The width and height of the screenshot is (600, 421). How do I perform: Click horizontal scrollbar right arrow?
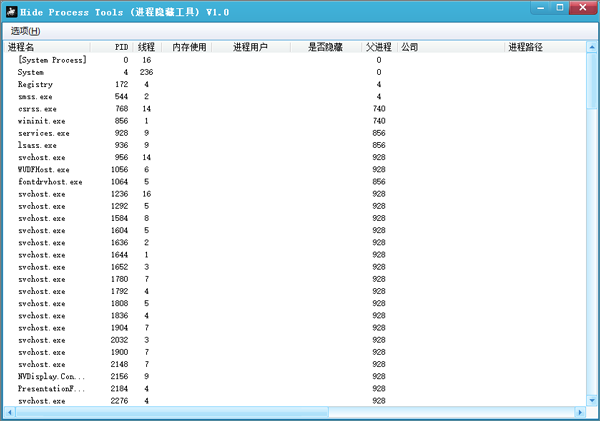coord(580,412)
